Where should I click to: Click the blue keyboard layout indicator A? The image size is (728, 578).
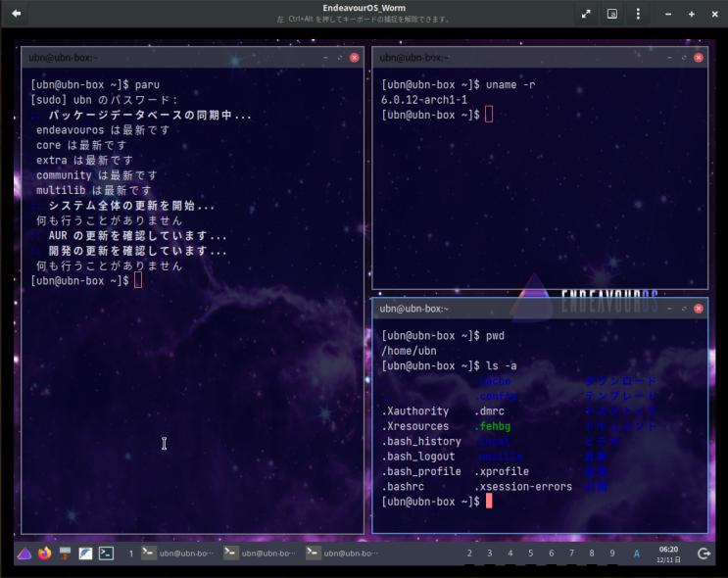(636, 554)
